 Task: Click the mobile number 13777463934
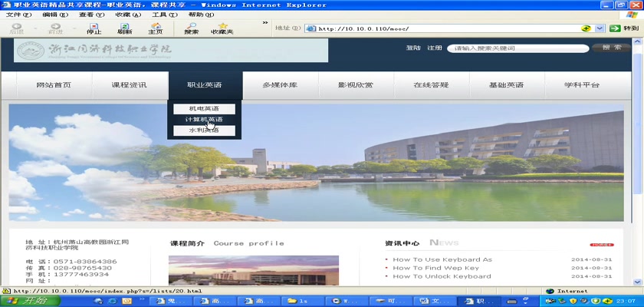(x=81, y=275)
